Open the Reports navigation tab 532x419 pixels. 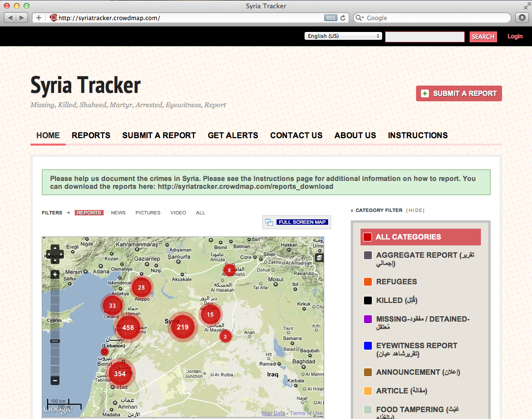(x=91, y=135)
